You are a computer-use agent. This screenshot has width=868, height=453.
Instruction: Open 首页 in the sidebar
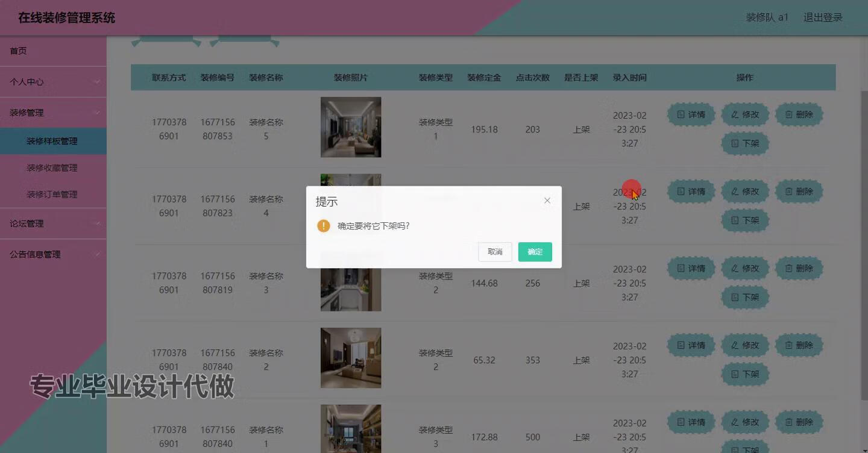coord(53,51)
